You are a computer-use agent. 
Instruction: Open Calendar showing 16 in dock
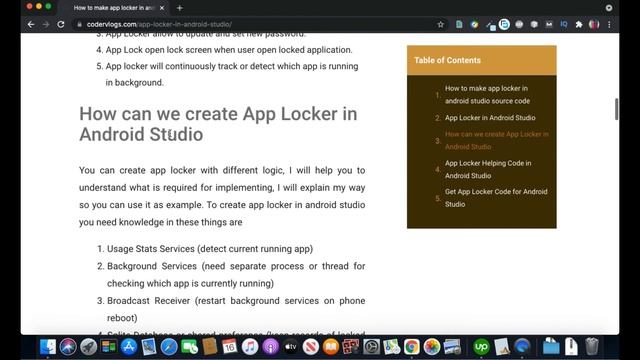click(x=230, y=347)
